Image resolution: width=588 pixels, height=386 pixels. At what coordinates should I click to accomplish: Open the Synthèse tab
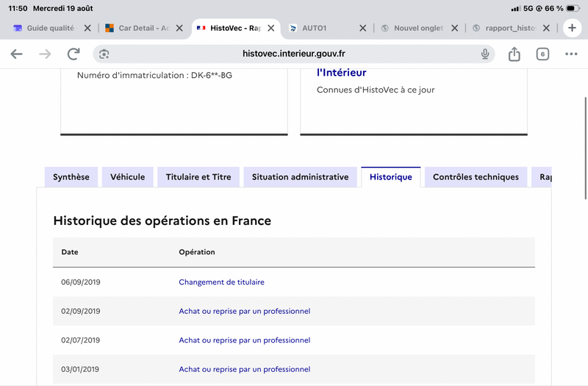click(x=71, y=177)
